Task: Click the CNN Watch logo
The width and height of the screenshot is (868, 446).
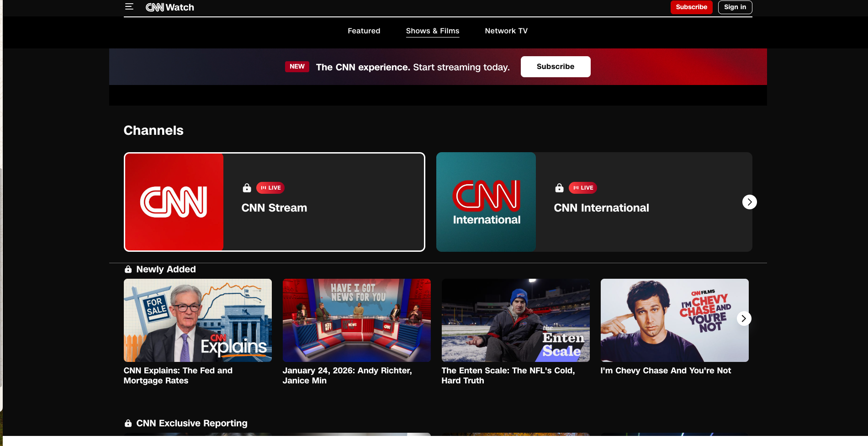Action: 170,7
